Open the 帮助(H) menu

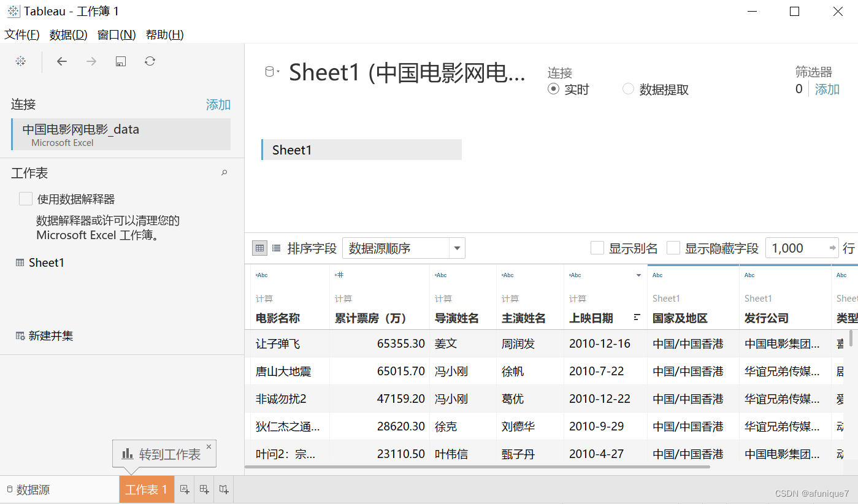point(165,35)
